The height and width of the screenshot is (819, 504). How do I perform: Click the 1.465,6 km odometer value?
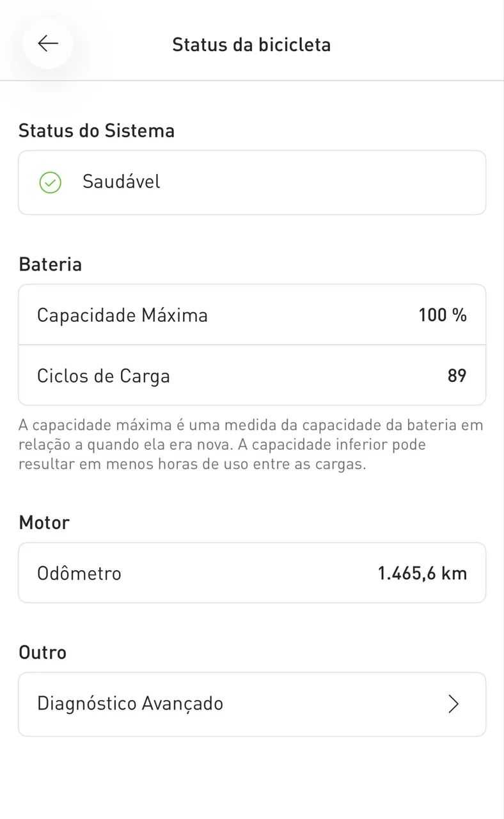[422, 573]
